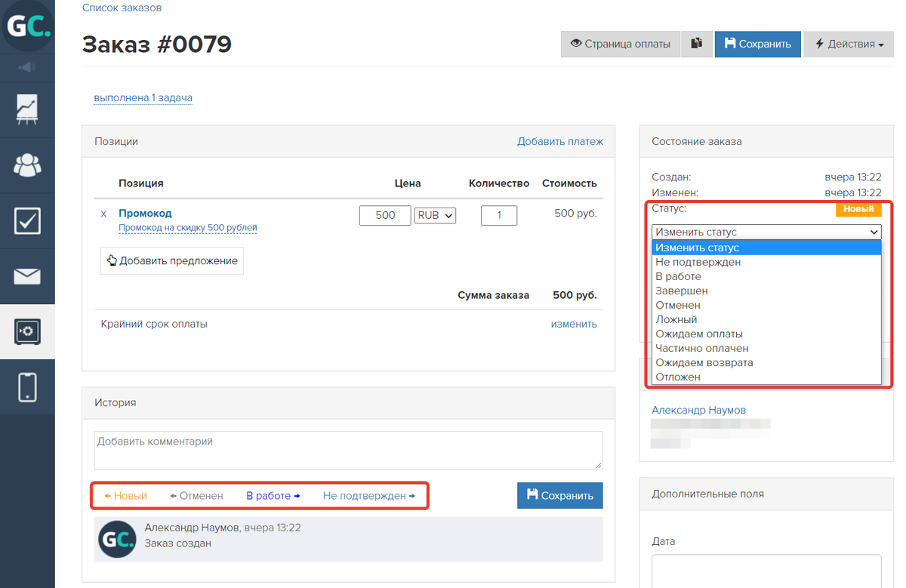Image resolution: width=906 pixels, height=588 pixels.
Task: Expand the Действия actions dropdown
Action: coord(849,44)
